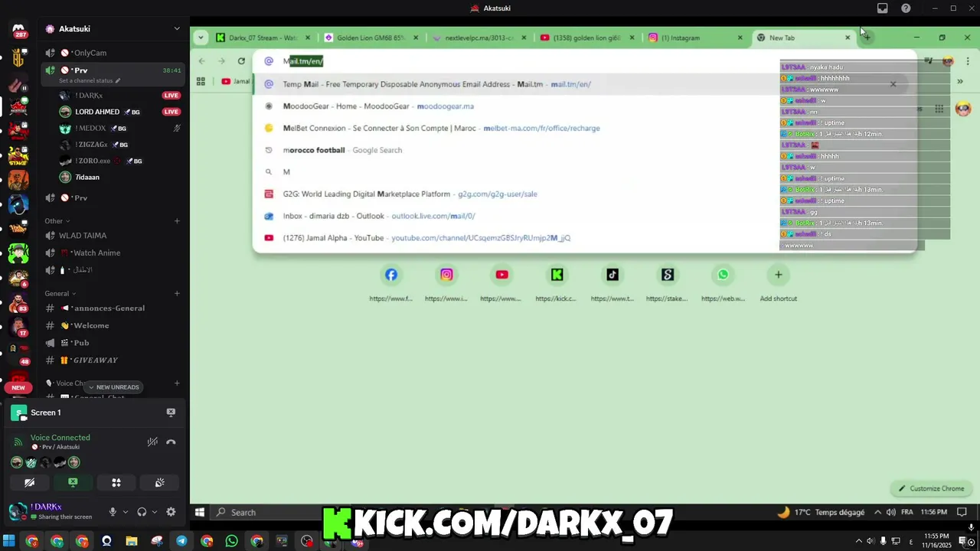Create channel in the Other category

[177, 221]
